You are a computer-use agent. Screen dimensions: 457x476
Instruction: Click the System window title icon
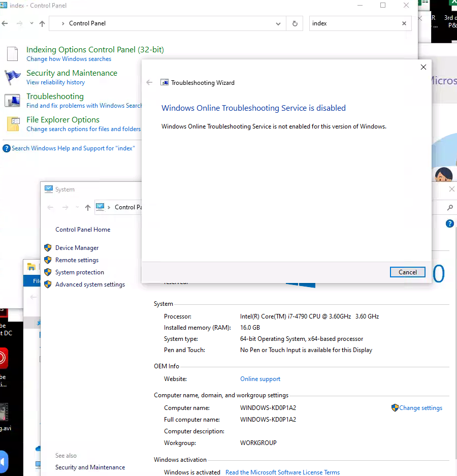coord(49,189)
